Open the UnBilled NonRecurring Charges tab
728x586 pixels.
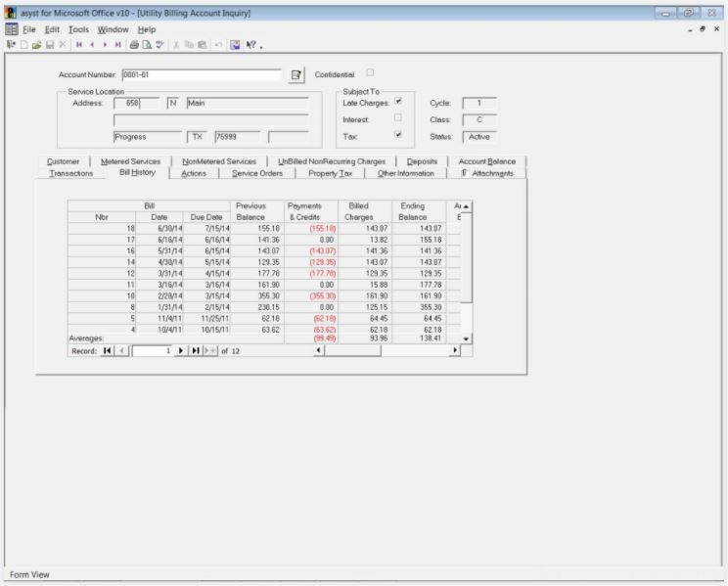(332, 161)
